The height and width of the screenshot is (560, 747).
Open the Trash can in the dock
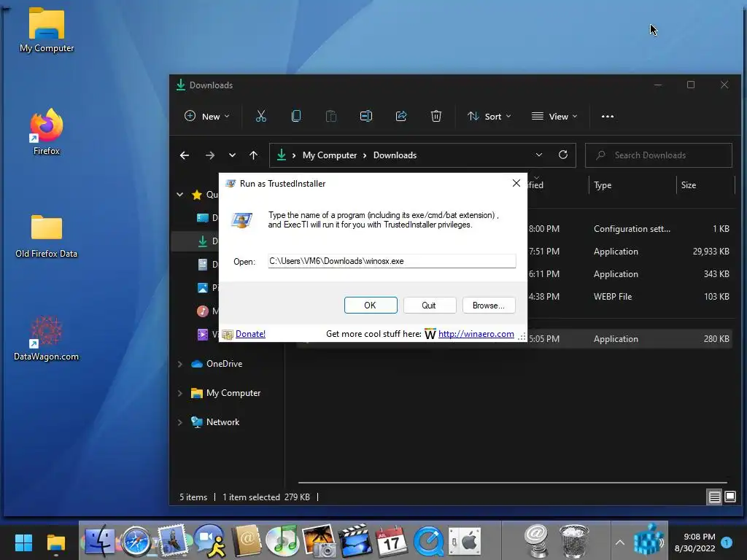tap(573, 541)
